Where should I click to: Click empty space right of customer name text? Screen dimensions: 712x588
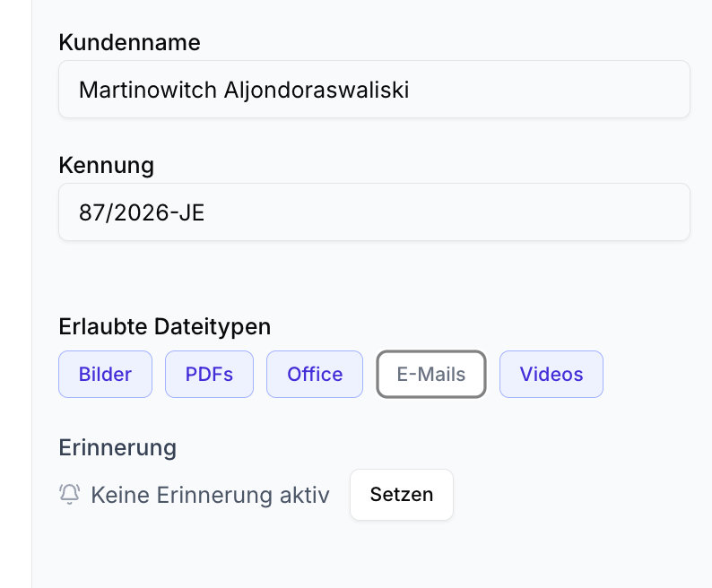coord(556,90)
